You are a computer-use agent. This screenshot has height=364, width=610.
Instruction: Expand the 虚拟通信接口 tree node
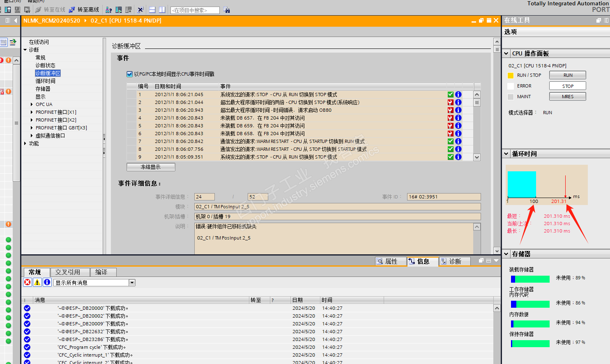click(32, 136)
